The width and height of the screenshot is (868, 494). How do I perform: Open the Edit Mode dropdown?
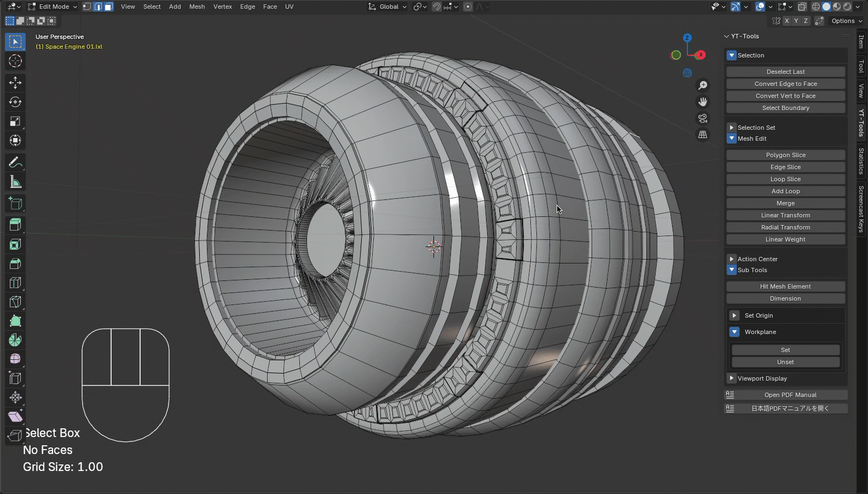click(x=53, y=7)
